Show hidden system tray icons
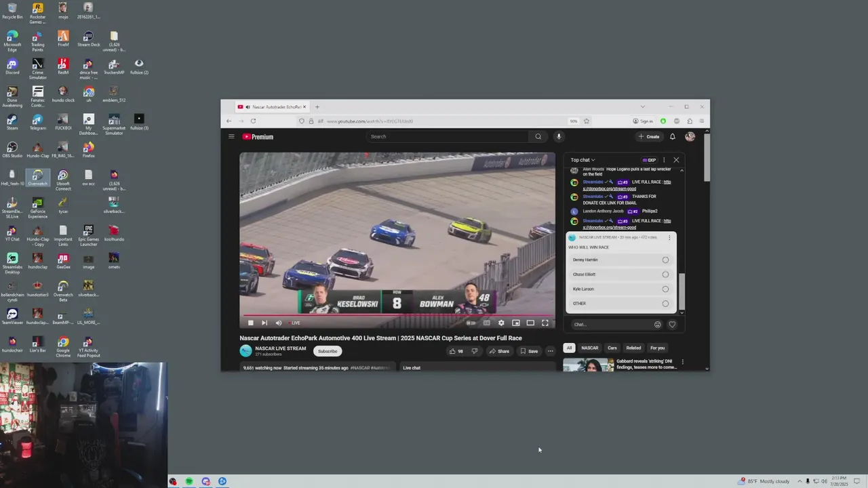This screenshot has height=488, width=868. click(800, 481)
